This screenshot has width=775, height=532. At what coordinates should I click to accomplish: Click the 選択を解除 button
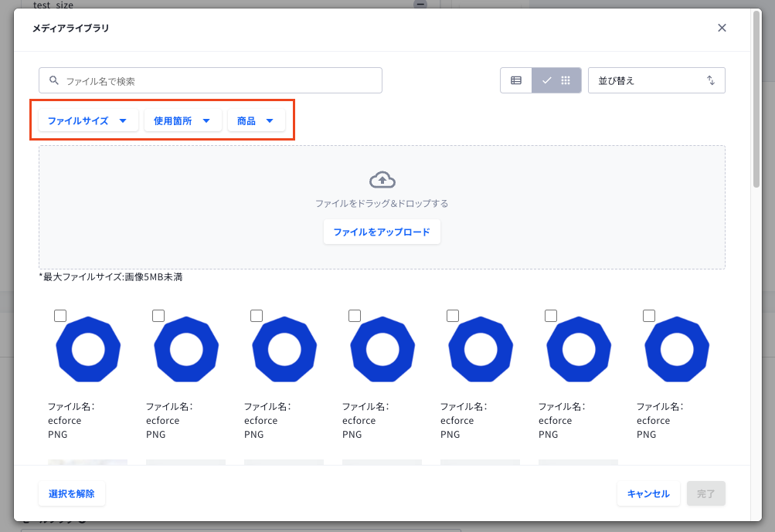(x=72, y=493)
